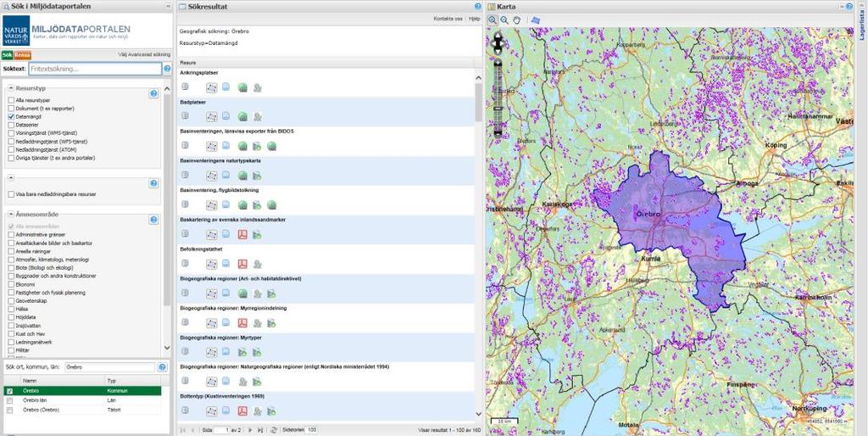The height and width of the screenshot is (436, 868).
Task: Click green globe for Biogeografiska regioner (Art- och habitatdirektivet)
Action: click(242, 293)
